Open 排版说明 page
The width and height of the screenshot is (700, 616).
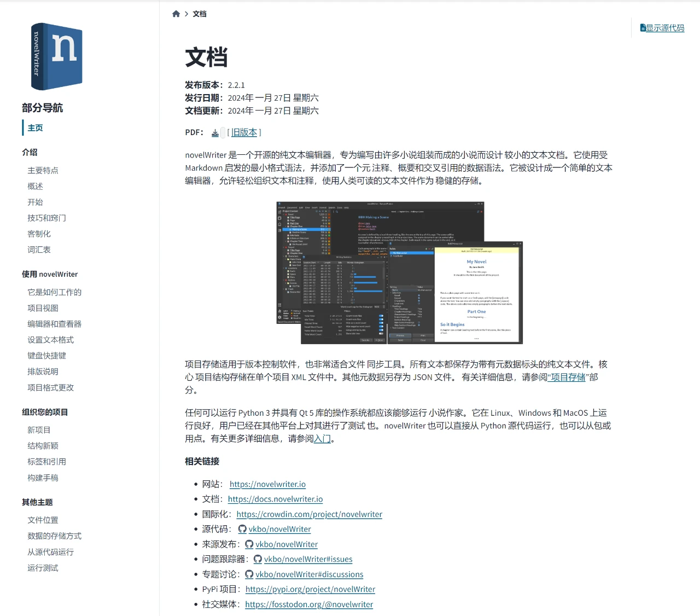43,372
